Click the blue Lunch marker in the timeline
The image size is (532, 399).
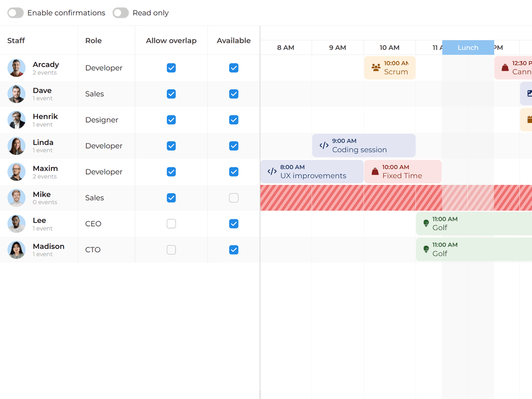point(468,47)
